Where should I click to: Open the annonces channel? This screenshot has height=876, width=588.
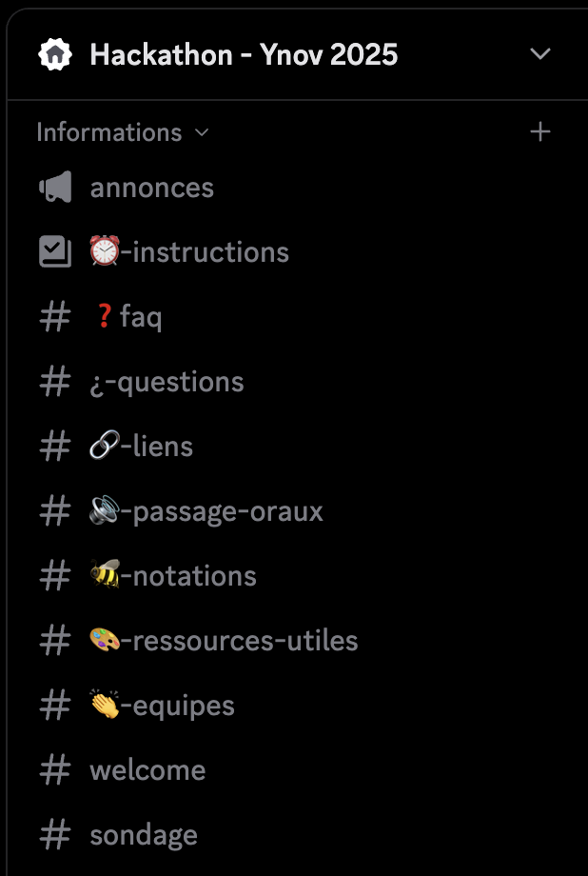(x=152, y=189)
